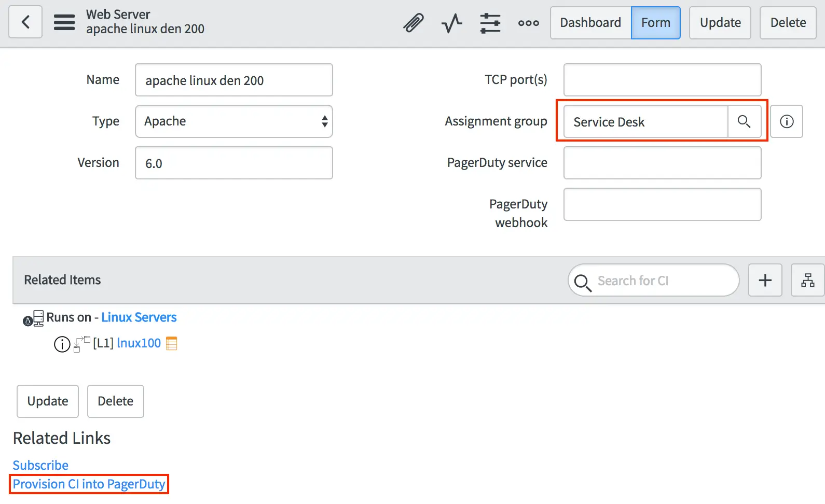Click the Delete button in the header
825x504 pixels.
click(788, 23)
